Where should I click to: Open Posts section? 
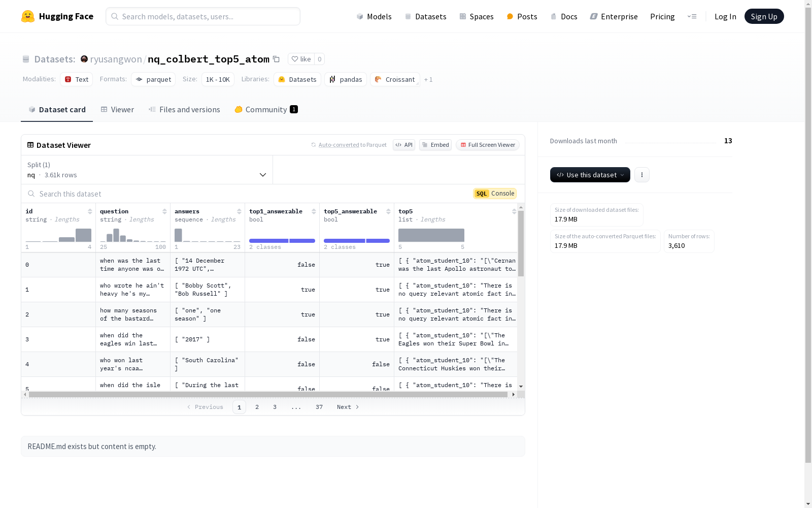[x=522, y=16]
